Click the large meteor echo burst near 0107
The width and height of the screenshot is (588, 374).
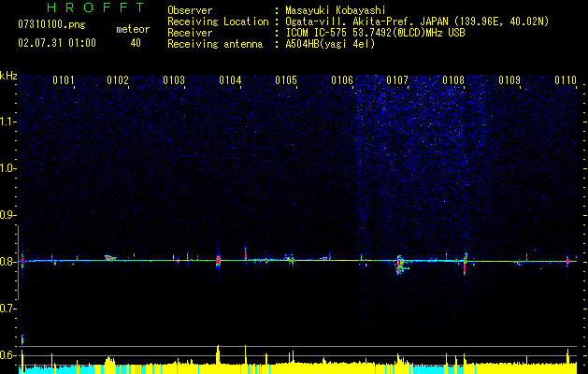point(400,265)
